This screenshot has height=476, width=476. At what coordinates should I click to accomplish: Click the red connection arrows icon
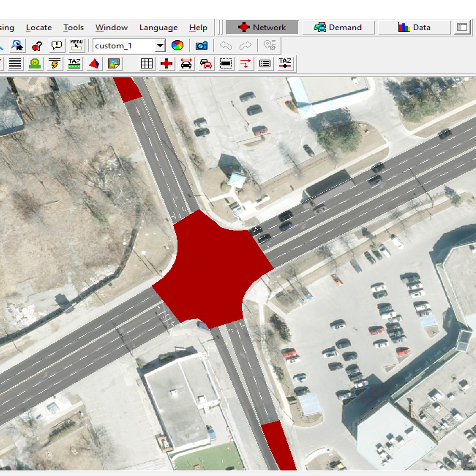point(245,64)
